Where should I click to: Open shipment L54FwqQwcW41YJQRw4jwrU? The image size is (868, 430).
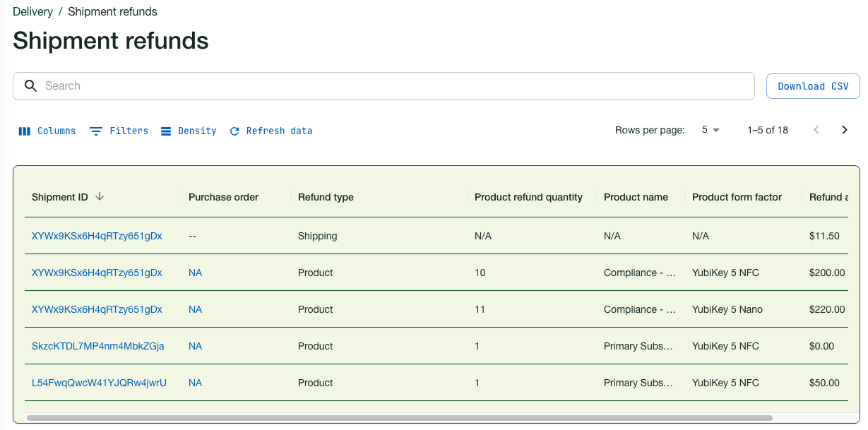click(99, 383)
